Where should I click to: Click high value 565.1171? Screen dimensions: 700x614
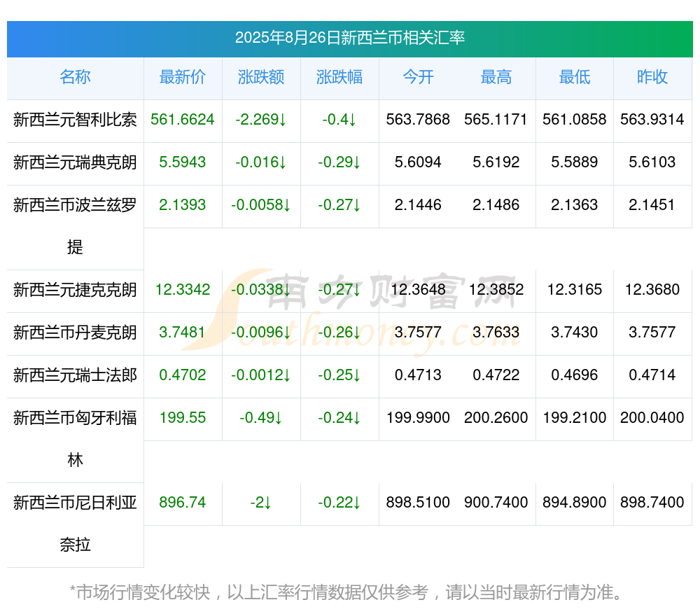point(496,120)
